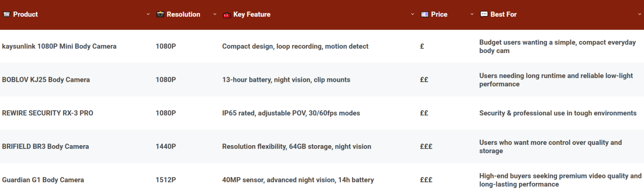Screen dimensions: 644x196
Task: Click the 1440P resolution cell
Action: (x=166, y=146)
